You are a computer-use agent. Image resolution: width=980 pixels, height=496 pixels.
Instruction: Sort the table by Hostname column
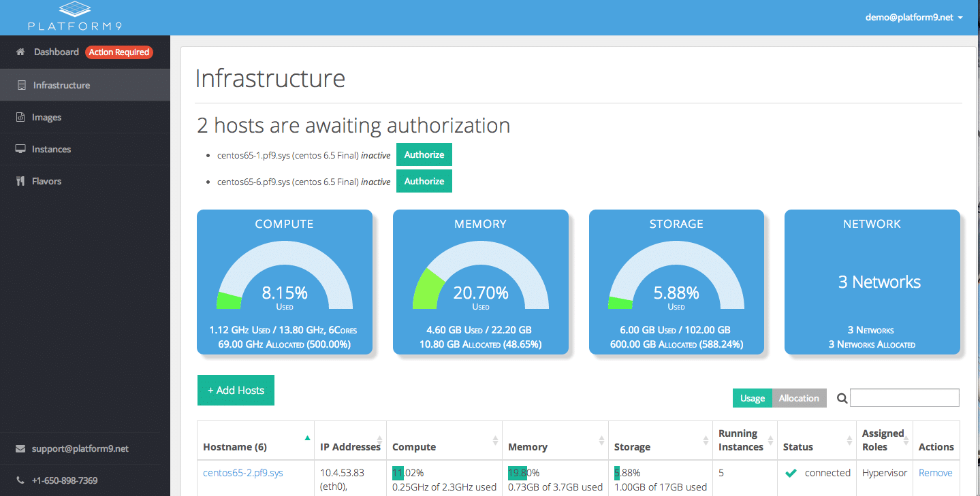pos(235,447)
